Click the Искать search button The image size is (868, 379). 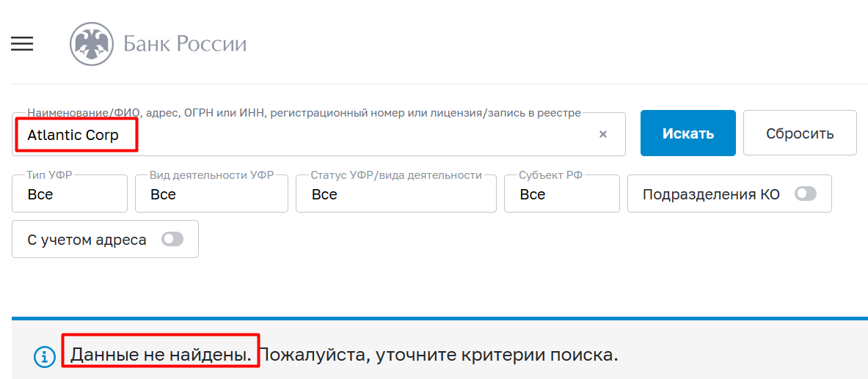coord(688,133)
